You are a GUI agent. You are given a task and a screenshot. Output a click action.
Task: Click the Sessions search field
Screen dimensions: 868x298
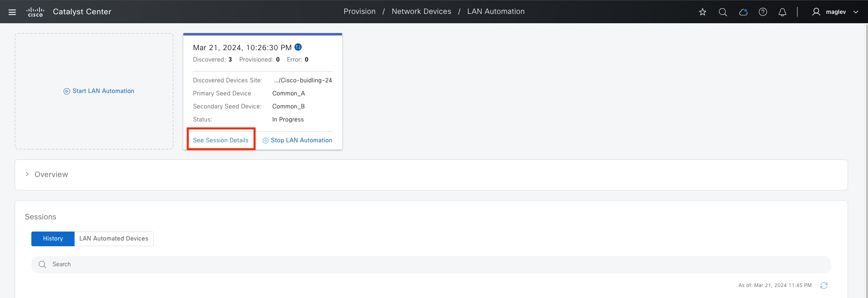tap(431, 265)
